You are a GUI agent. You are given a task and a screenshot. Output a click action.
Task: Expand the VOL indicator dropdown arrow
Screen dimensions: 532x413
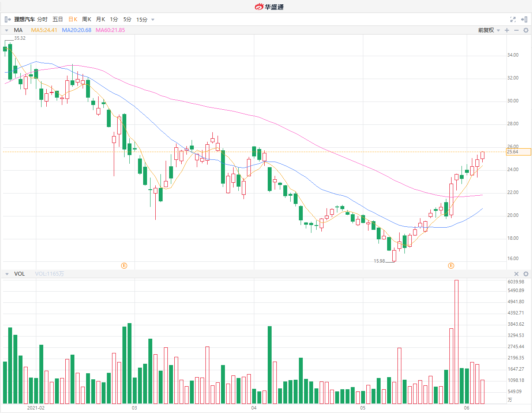[6, 274]
